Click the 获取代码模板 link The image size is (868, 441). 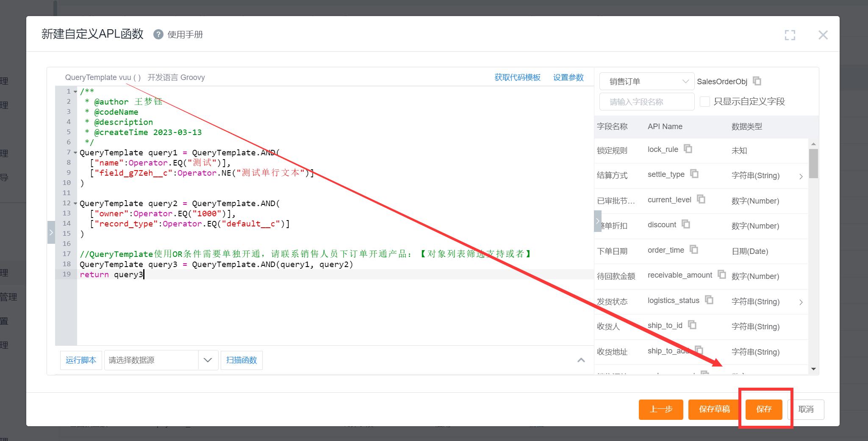(x=517, y=77)
